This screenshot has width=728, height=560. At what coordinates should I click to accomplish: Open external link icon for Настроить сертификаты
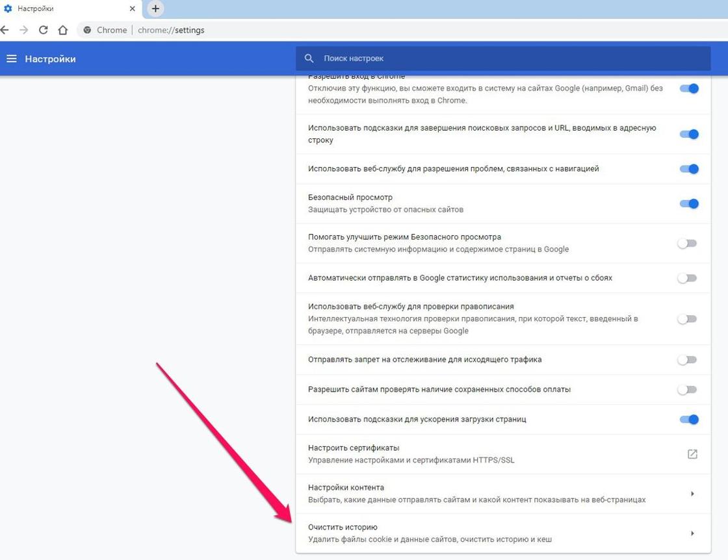pos(692,453)
